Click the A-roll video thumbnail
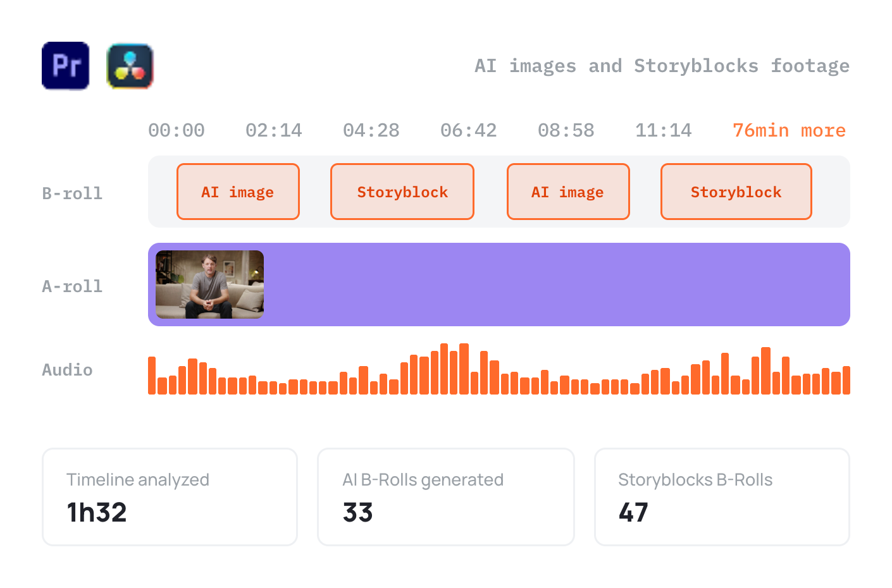The image size is (892, 588). 210,285
